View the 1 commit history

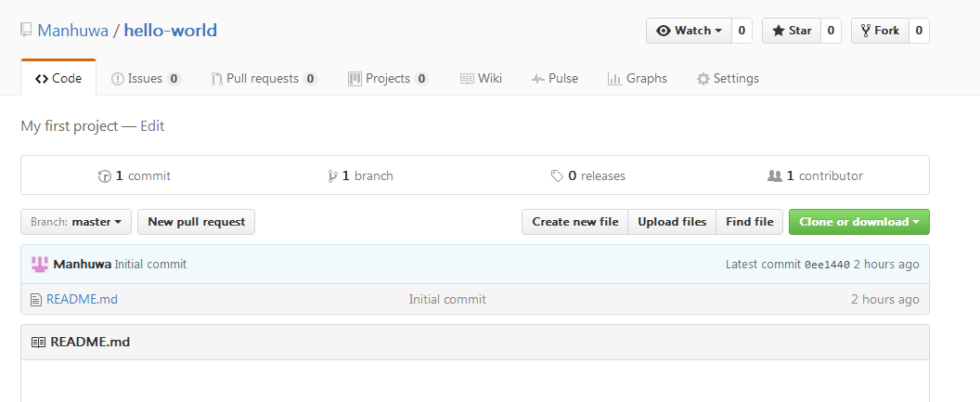[x=135, y=175]
